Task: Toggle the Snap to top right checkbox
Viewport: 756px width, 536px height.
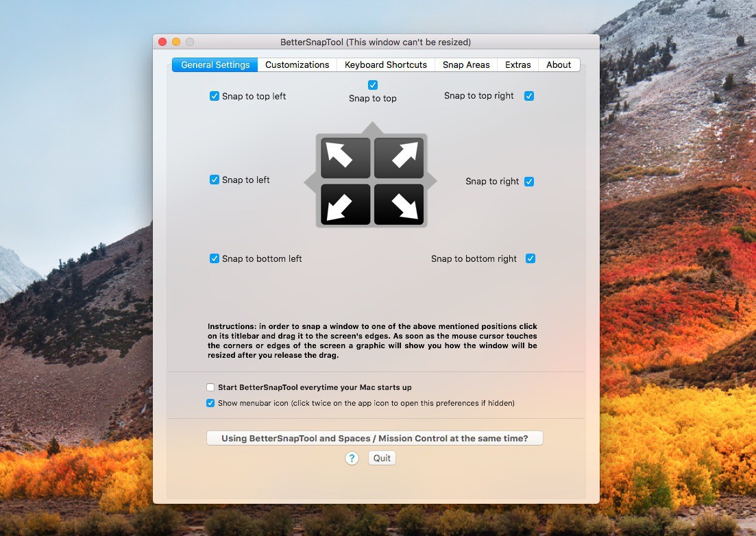Action: tap(529, 96)
